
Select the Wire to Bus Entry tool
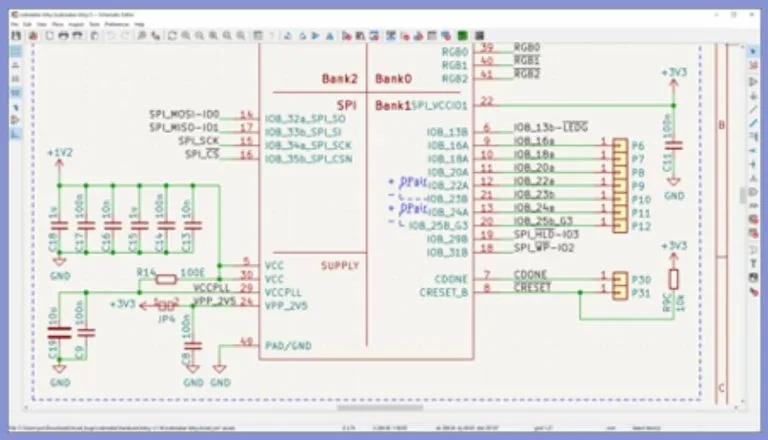click(x=753, y=137)
